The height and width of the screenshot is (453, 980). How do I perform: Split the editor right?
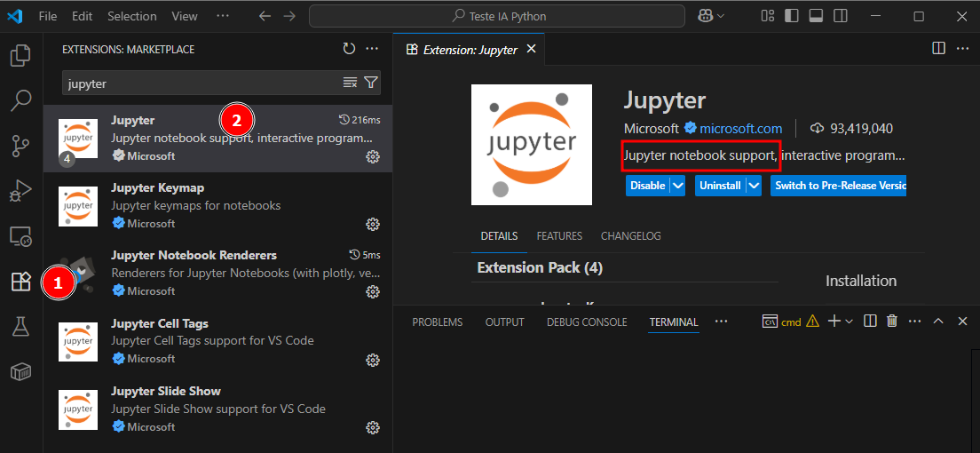pyautogui.click(x=939, y=49)
